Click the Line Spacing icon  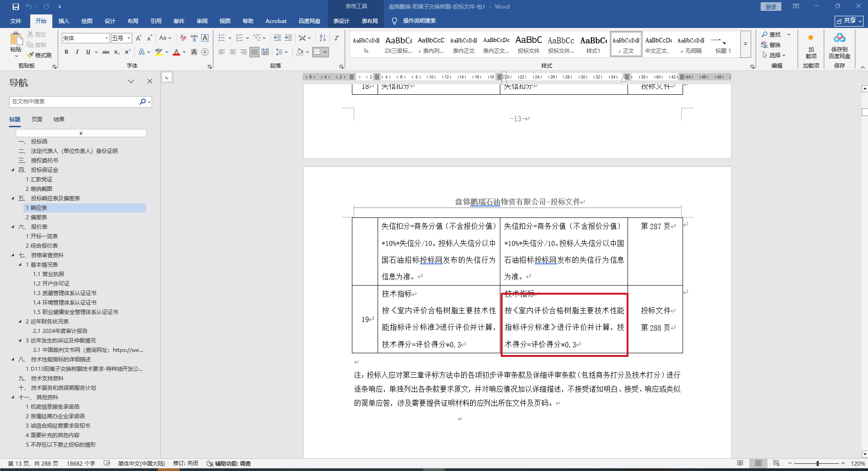pyautogui.click(x=279, y=52)
